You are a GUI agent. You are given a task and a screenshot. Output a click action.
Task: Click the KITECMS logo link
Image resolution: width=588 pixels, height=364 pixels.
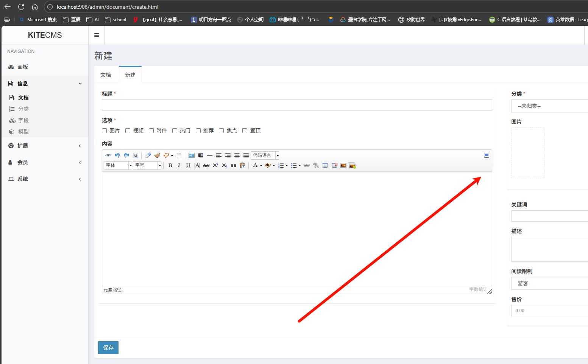pos(45,35)
